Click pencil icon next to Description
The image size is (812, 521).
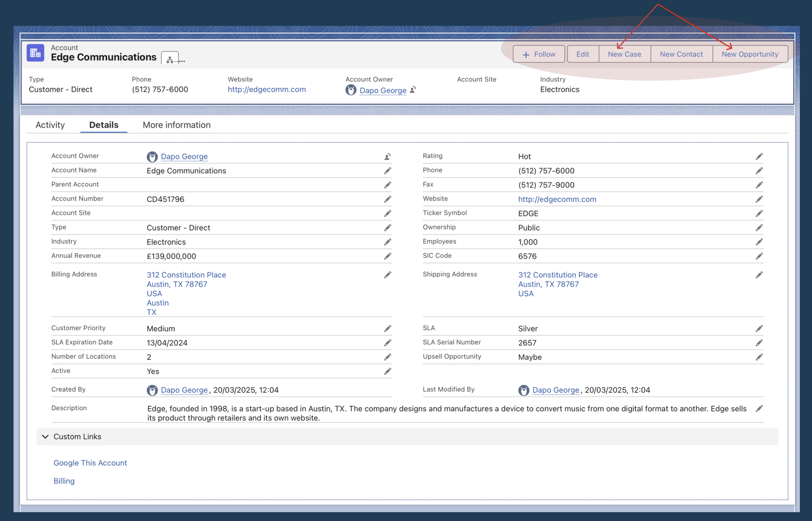(759, 409)
